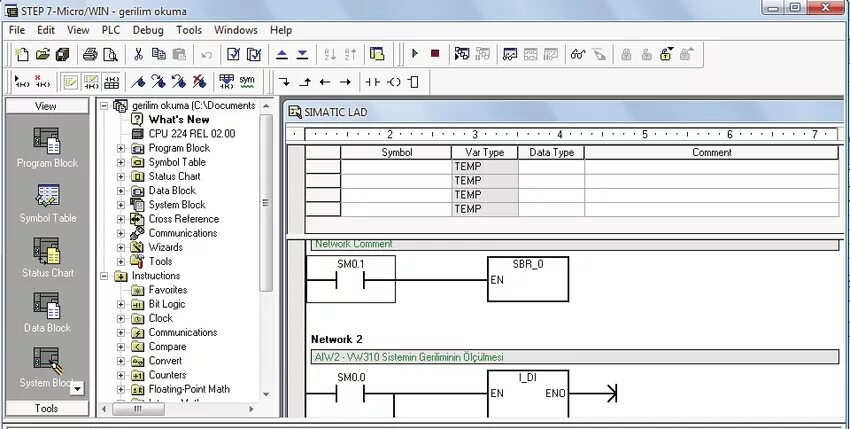Open the File menu
This screenshot has height=429, width=850.
(17, 30)
